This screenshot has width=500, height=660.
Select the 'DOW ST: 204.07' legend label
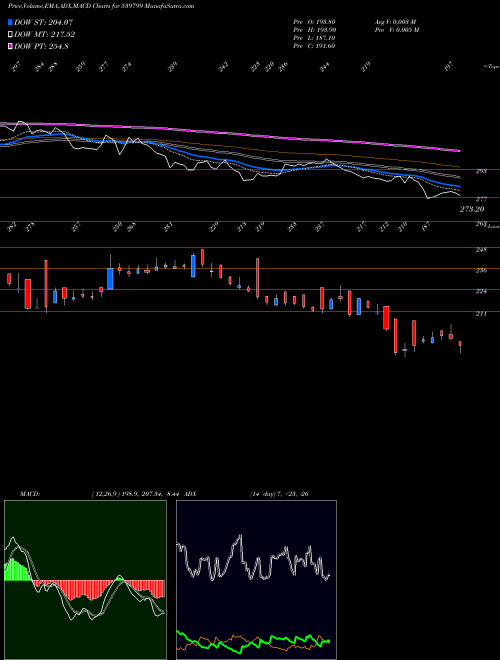tap(43, 22)
